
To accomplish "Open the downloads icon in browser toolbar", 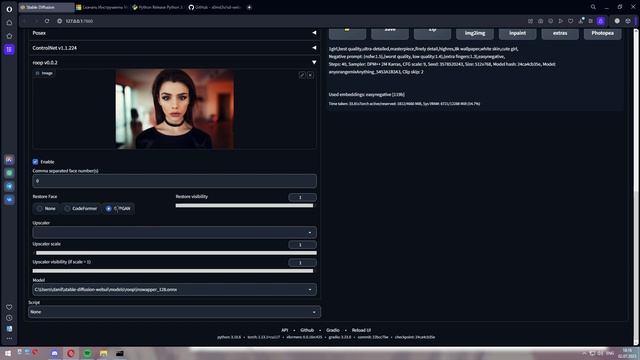I will [581, 21].
